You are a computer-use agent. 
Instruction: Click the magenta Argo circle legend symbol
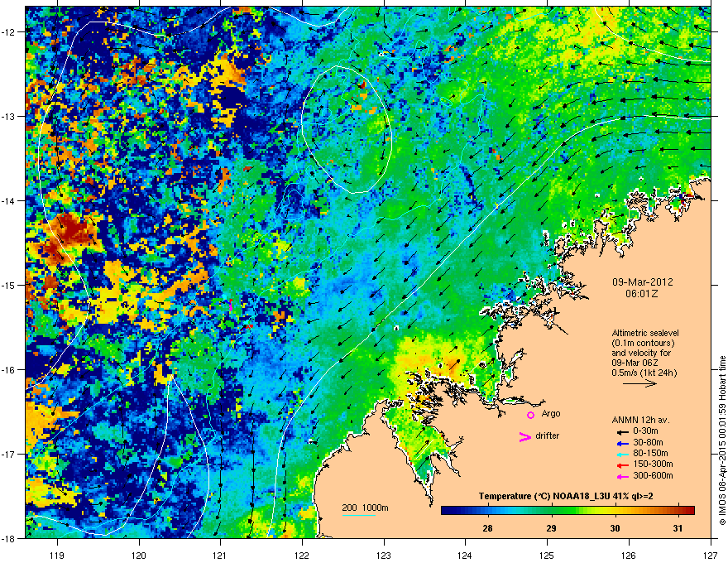[530, 415]
